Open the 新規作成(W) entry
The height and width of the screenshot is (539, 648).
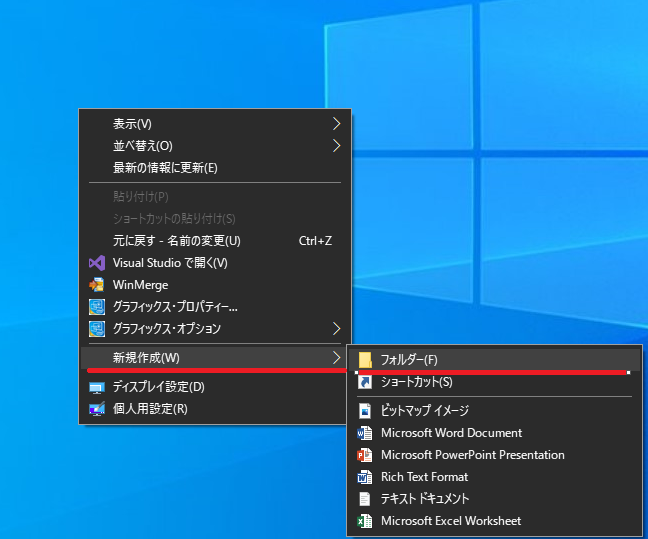[x=215, y=358]
